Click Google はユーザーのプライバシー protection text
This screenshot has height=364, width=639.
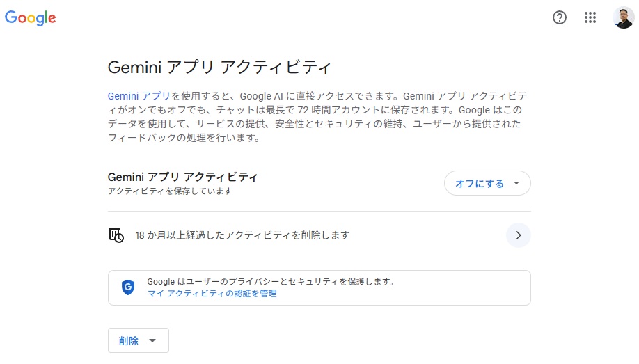271,282
